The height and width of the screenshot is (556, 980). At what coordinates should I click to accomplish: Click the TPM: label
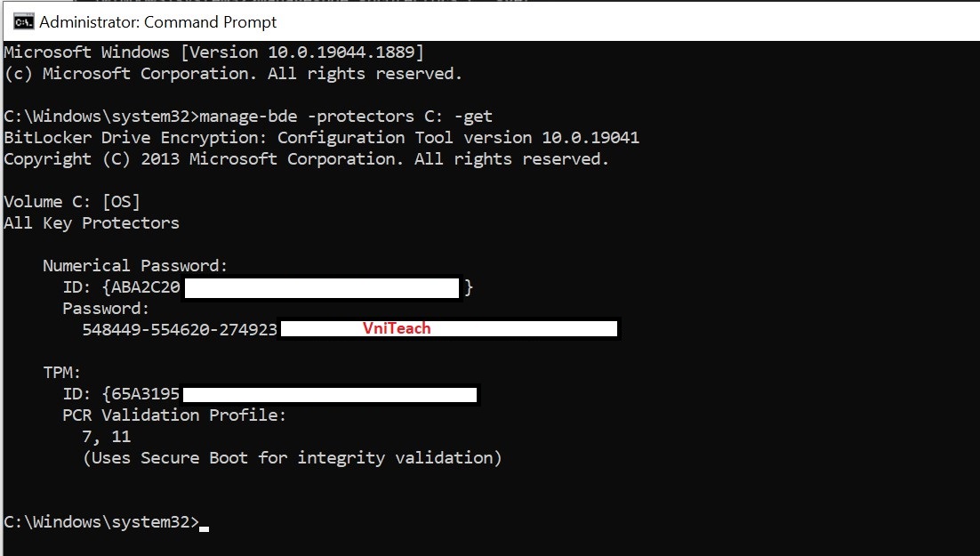pyautogui.click(x=62, y=373)
